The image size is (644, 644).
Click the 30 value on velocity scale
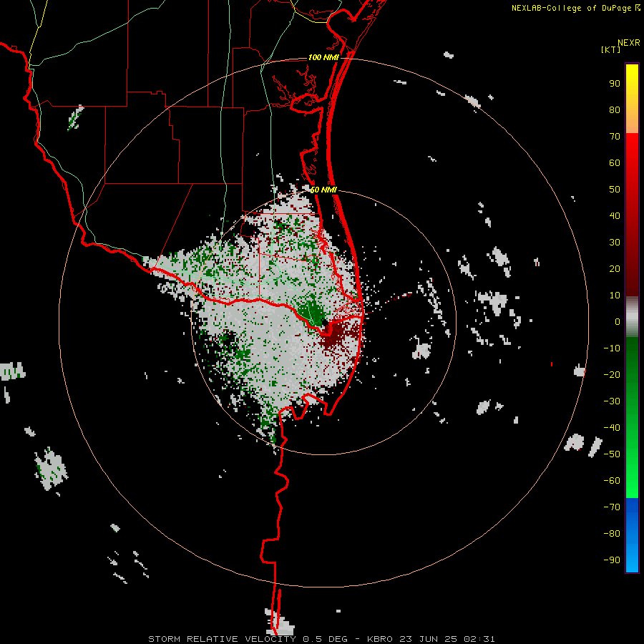(615, 243)
